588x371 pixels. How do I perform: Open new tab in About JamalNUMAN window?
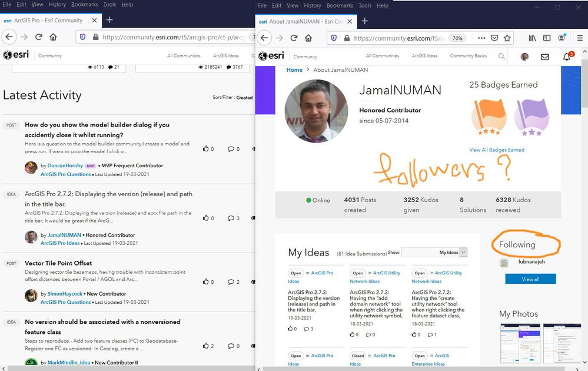click(x=364, y=21)
